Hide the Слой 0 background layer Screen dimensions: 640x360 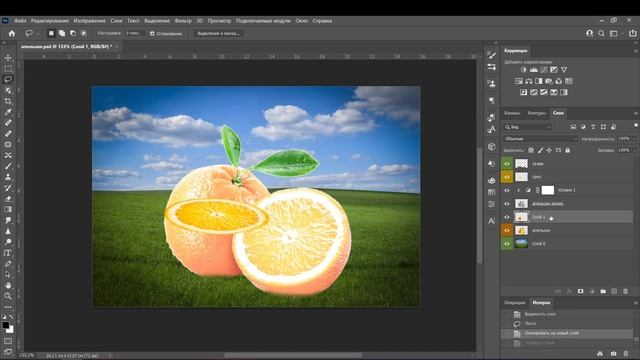507,244
